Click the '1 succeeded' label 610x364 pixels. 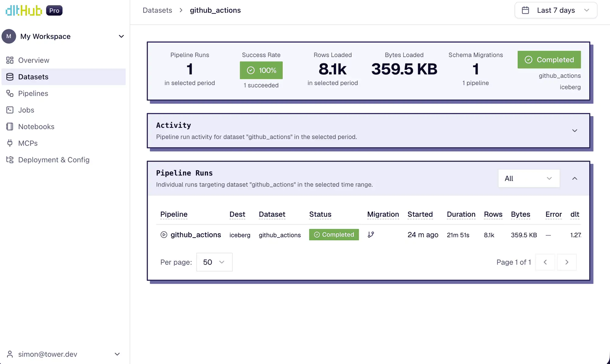click(261, 85)
